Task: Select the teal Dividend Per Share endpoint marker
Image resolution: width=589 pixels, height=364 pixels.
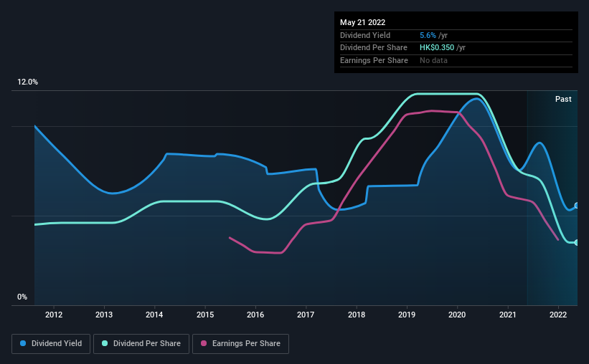Action: (x=577, y=242)
